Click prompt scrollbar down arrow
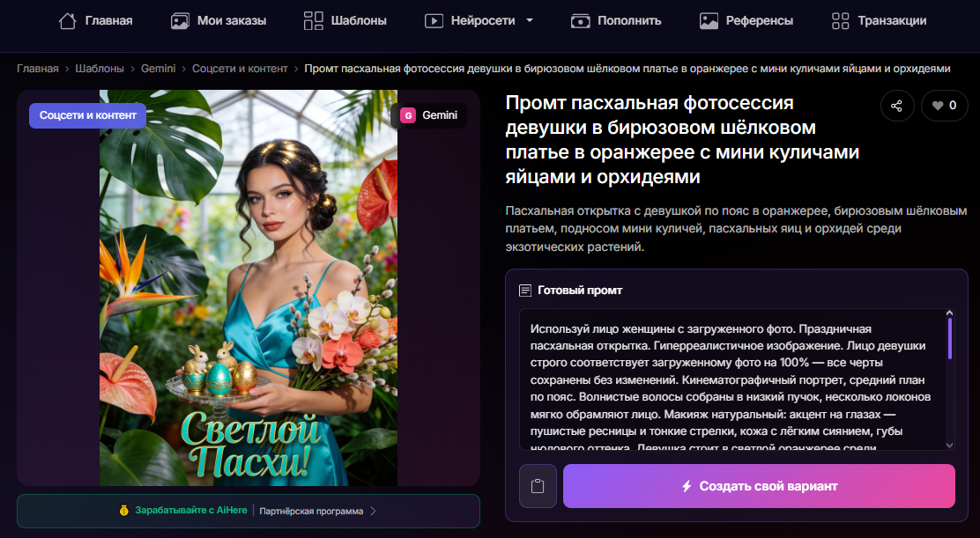 (x=950, y=445)
